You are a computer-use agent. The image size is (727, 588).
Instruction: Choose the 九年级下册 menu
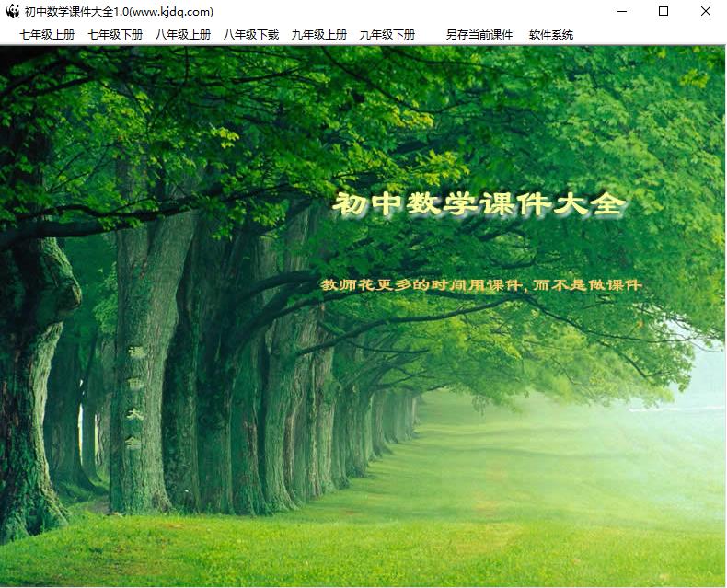pyautogui.click(x=387, y=35)
